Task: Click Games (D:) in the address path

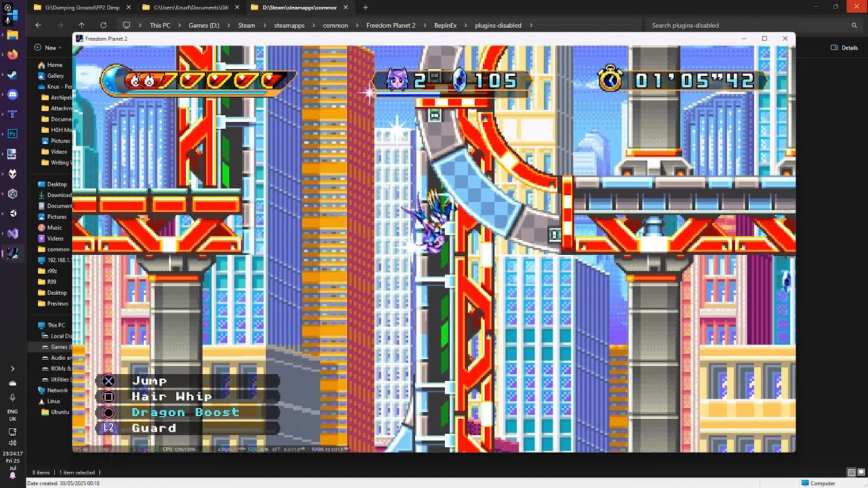Action: click(x=204, y=25)
